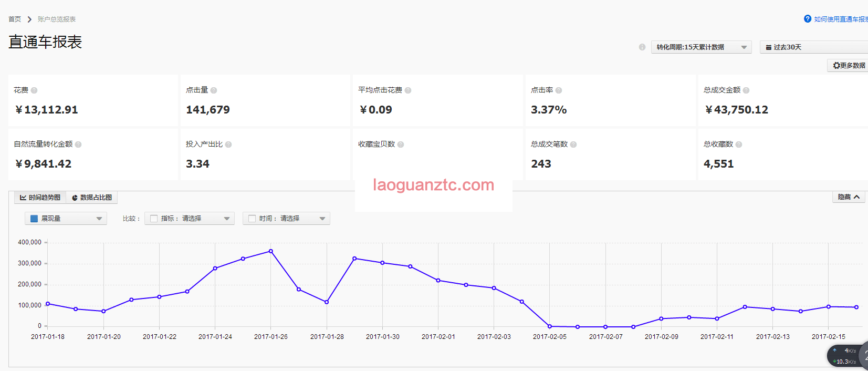Click the 400,000 y-axis label
Screen dimensions: 868x371
pyautogui.click(x=29, y=242)
